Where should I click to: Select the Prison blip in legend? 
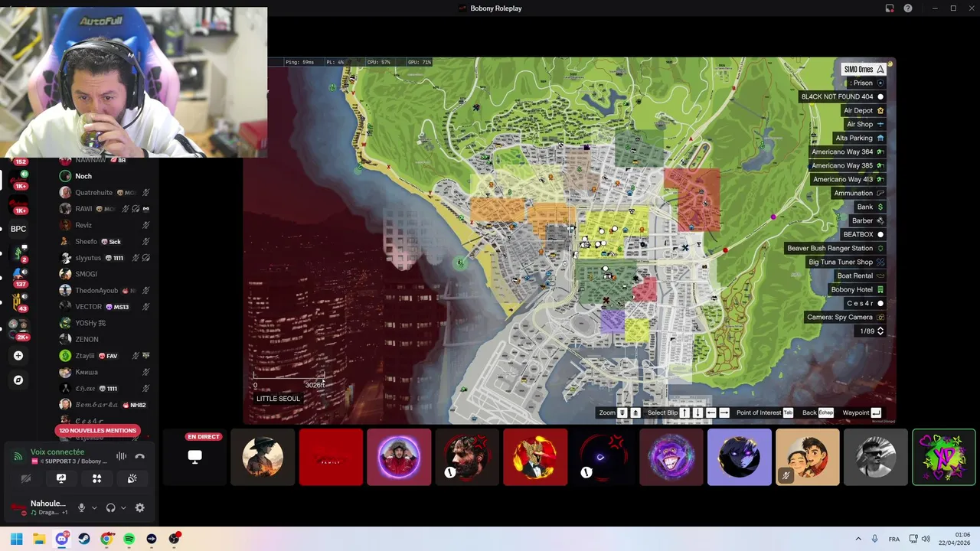tap(867, 83)
